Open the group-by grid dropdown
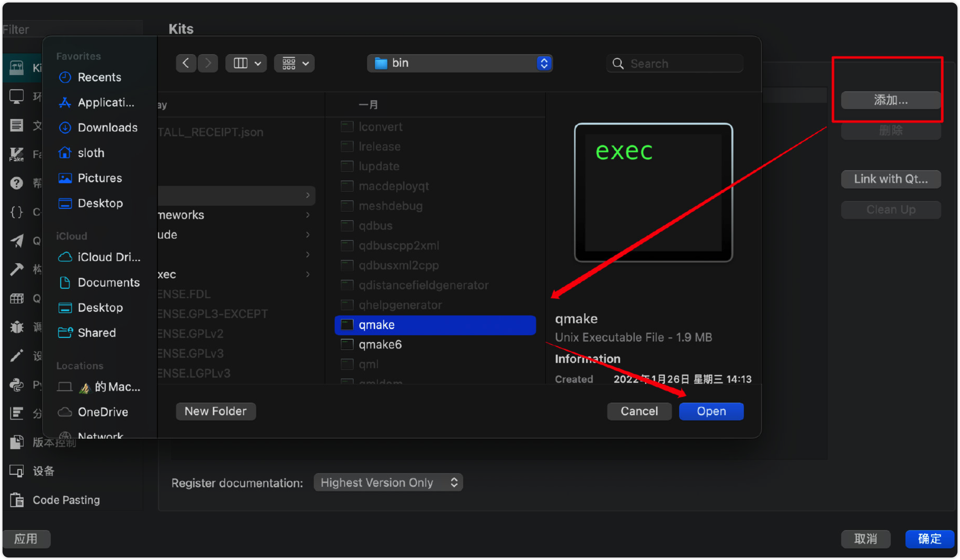960x560 pixels. pos(295,63)
